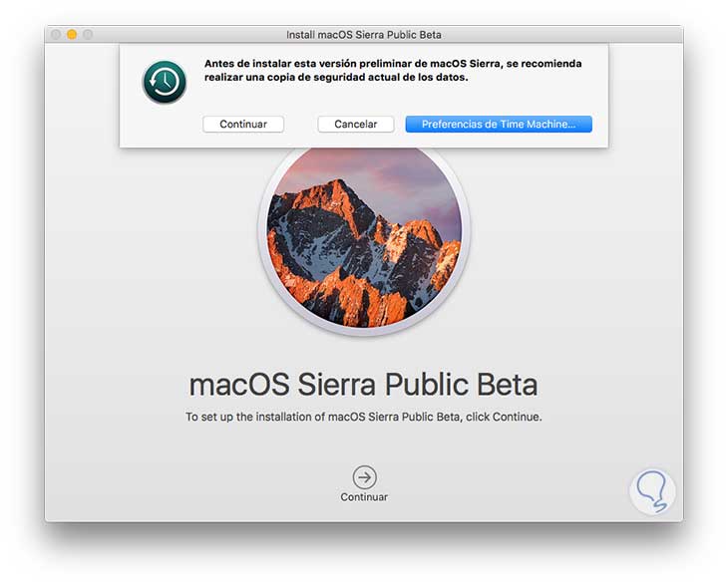728x586 pixels.
Task: Click the macOS Sierra mountain image
Action: pyautogui.click(x=364, y=236)
